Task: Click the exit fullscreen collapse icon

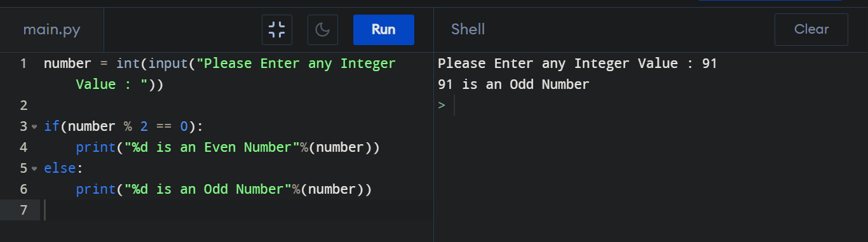Action: [277, 30]
